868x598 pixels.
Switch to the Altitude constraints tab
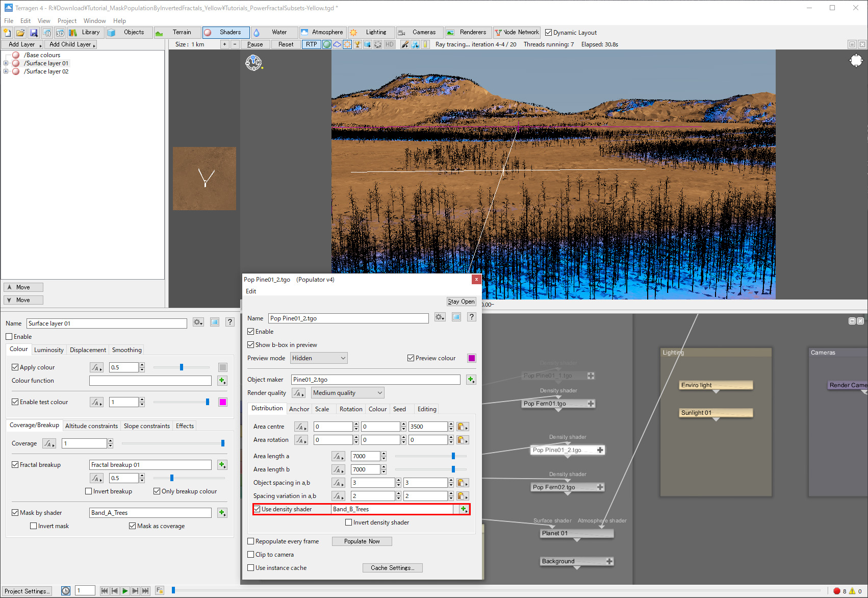click(x=91, y=426)
